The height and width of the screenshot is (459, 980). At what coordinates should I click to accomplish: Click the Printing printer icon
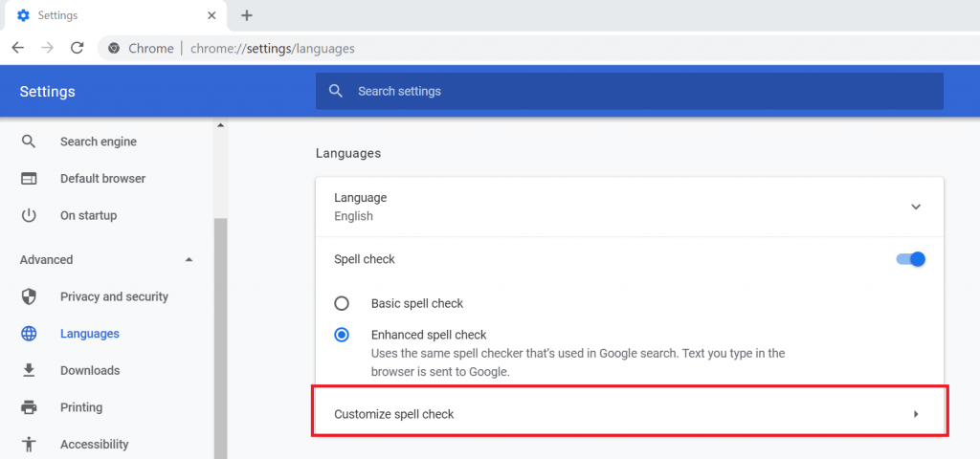click(29, 407)
